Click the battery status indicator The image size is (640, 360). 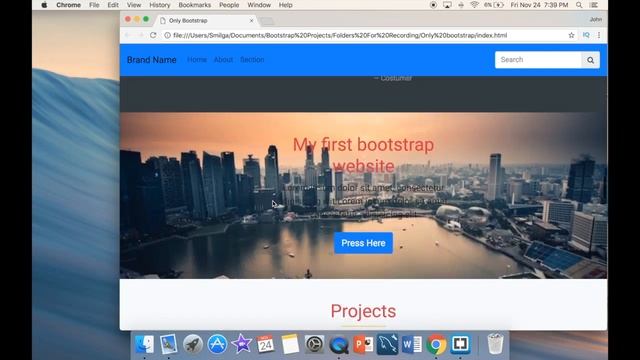(x=494, y=5)
